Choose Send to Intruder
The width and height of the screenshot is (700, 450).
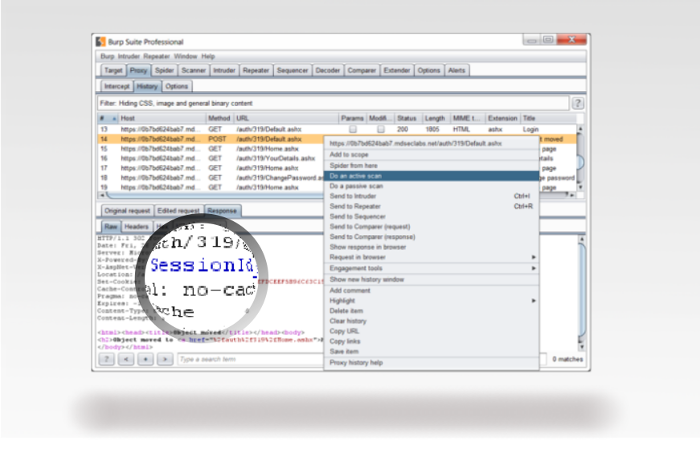pos(431,196)
